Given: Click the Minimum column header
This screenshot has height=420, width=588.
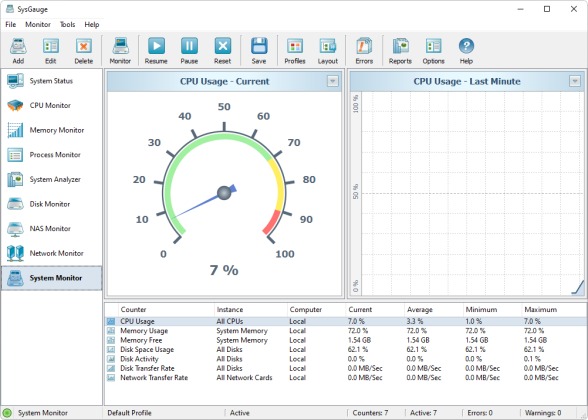Looking at the screenshot, I should [492, 310].
